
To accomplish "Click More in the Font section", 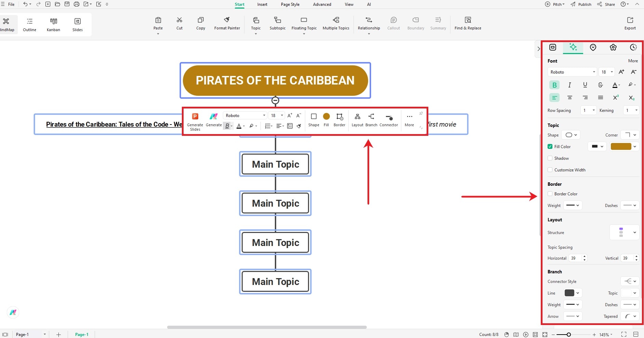I will coord(633,61).
